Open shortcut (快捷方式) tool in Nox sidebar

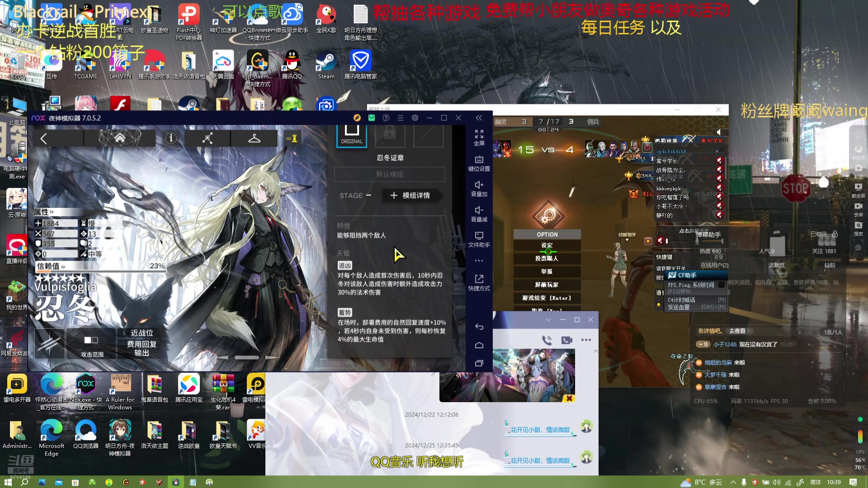pos(479,282)
